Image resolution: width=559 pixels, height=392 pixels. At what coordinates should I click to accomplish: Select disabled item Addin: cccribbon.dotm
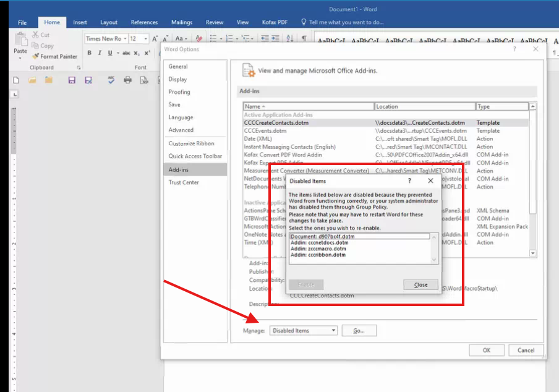click(x=360, y=255)
